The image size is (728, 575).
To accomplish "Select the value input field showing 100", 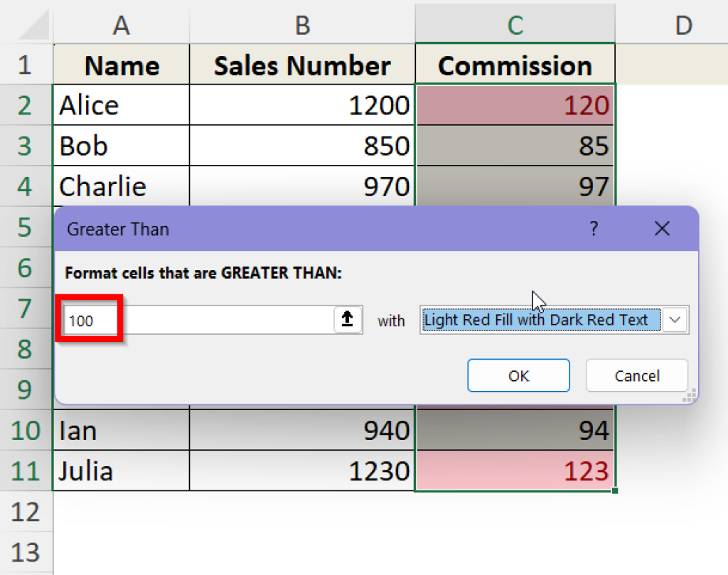I will [x=89, y=321].
